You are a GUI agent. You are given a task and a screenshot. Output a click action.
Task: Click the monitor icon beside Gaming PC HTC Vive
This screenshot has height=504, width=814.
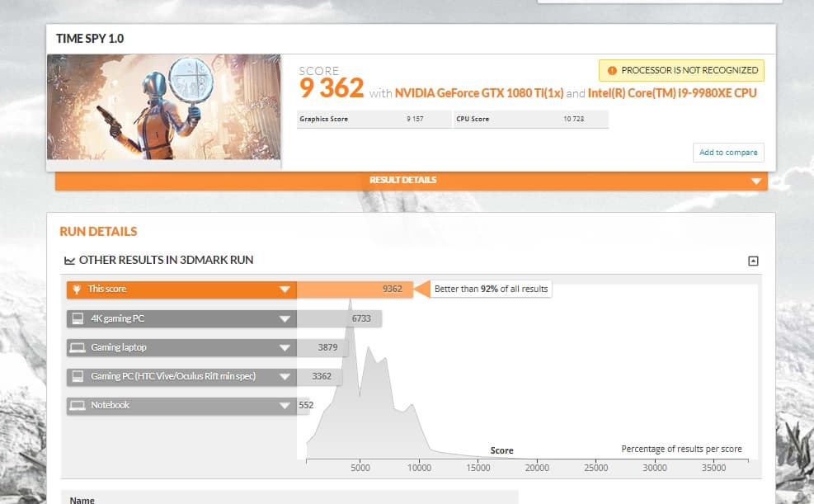click(x=76, y=376)
